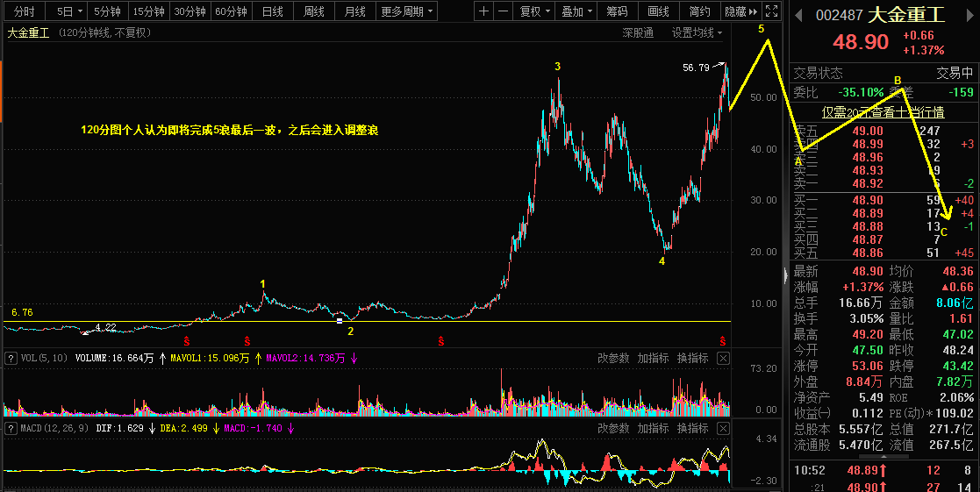Click current price 48.90 in header
Viewport: 980px width, 492px height.
pyautogui.click(x=861, y=42)
